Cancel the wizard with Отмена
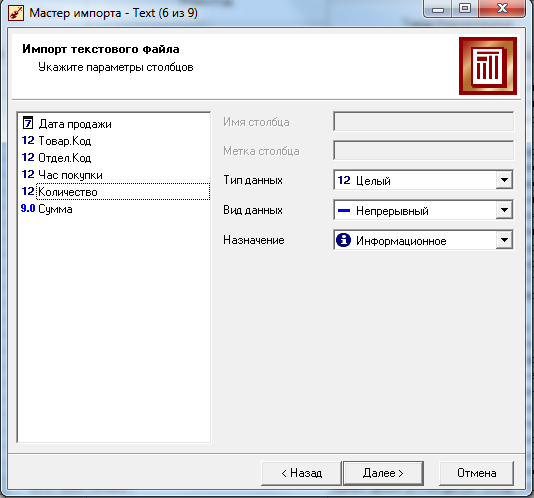The image size is (534, 498). [x=476, y=473]
